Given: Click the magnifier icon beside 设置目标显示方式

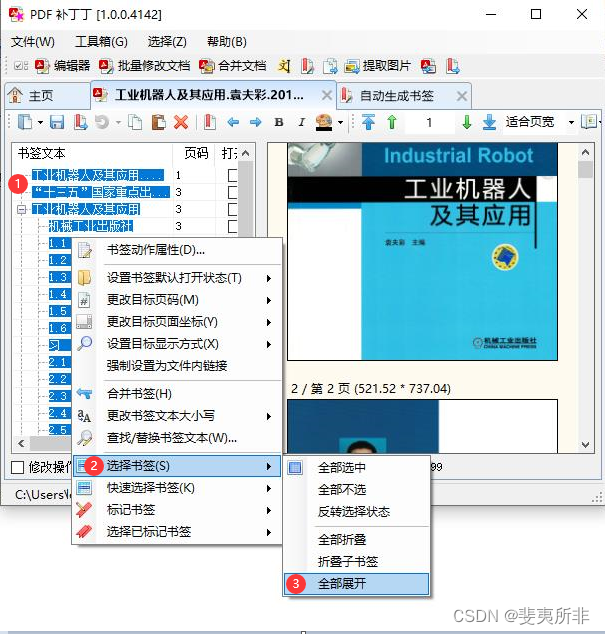Looking at the screenshot, I should point(85,344).
